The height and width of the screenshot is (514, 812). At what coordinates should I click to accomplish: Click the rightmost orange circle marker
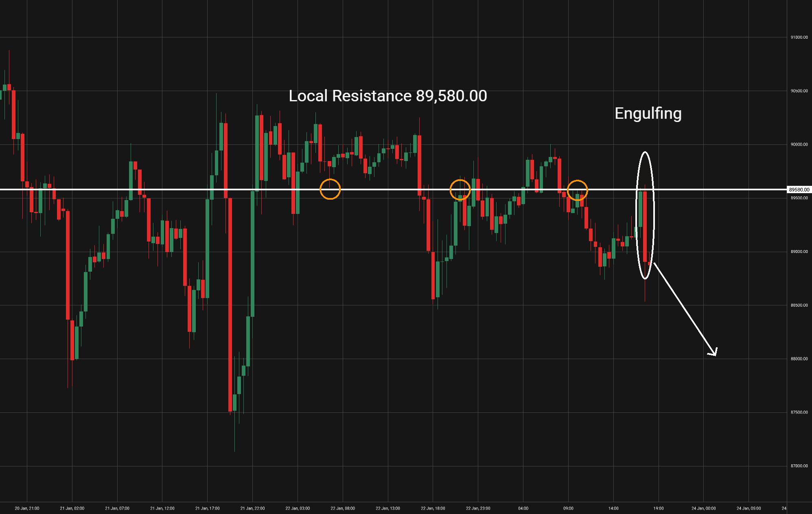[x=577, y=190]
